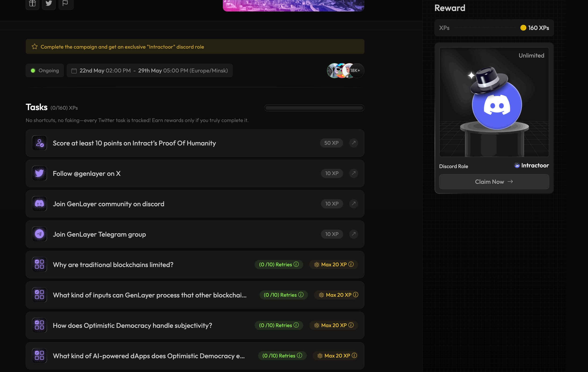Viewport: 588px width, 372px height.
Task: Click star icon in Intractoor banner
Action: pos(35,47)
